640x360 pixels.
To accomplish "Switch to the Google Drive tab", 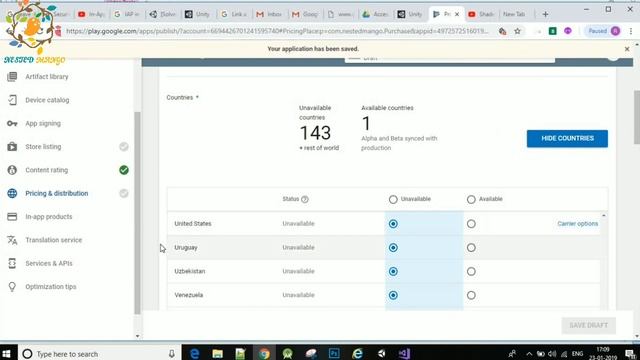I will pyautogui.click(x=376, y=14).
